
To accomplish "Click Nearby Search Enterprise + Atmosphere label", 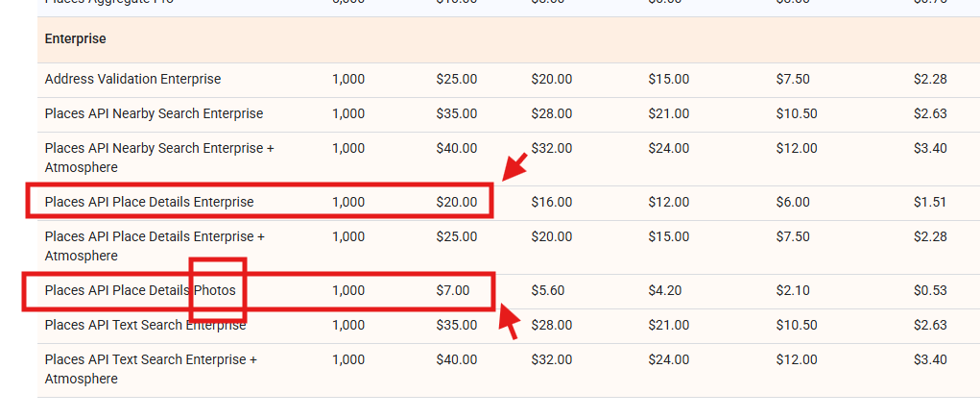I will (159, 159).
